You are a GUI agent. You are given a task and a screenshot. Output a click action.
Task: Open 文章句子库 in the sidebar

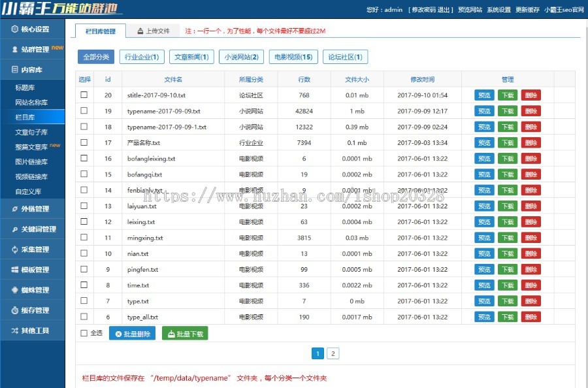[31, 132]
